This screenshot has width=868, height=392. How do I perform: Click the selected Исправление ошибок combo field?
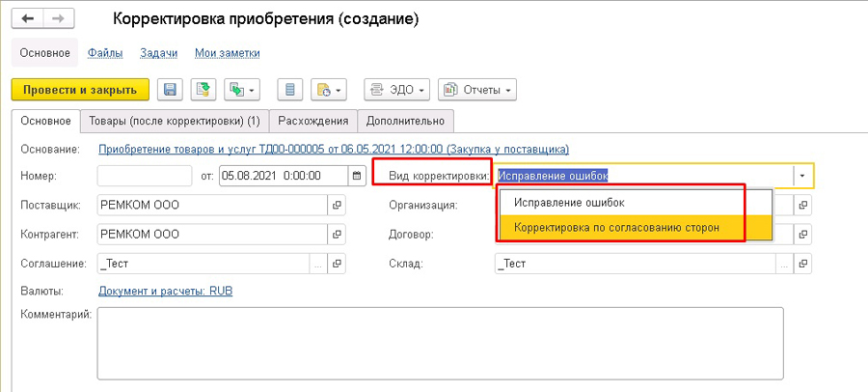[x=644, y=177]
